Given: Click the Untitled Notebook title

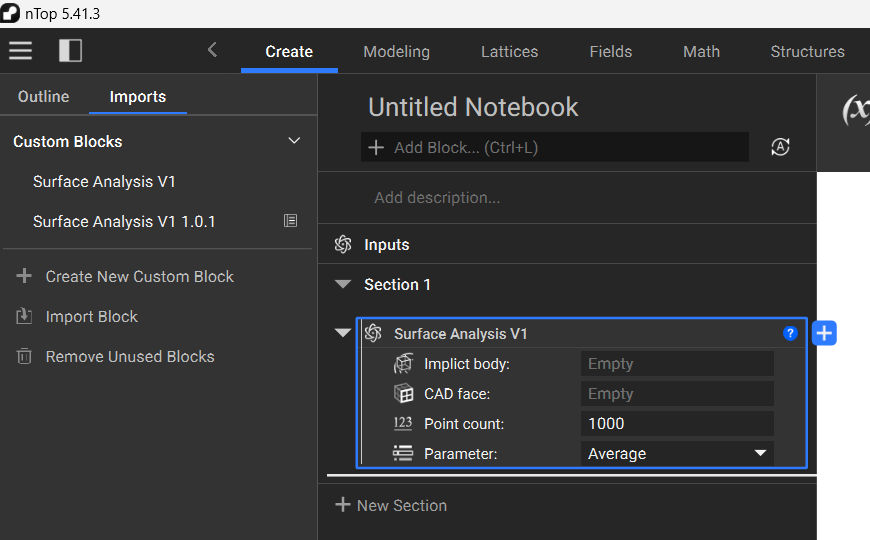Looking at the screenshot, I should [x=473, y=107].
